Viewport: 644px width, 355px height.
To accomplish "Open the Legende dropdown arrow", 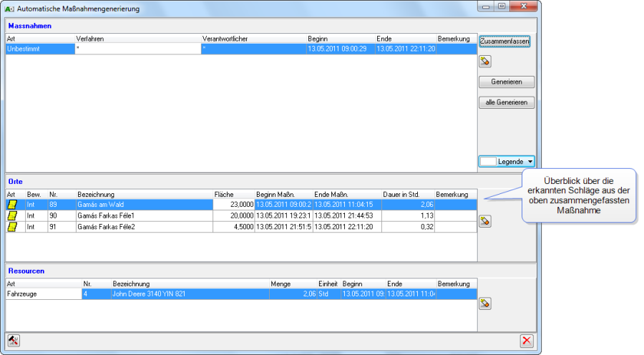I will click(530, 162).
